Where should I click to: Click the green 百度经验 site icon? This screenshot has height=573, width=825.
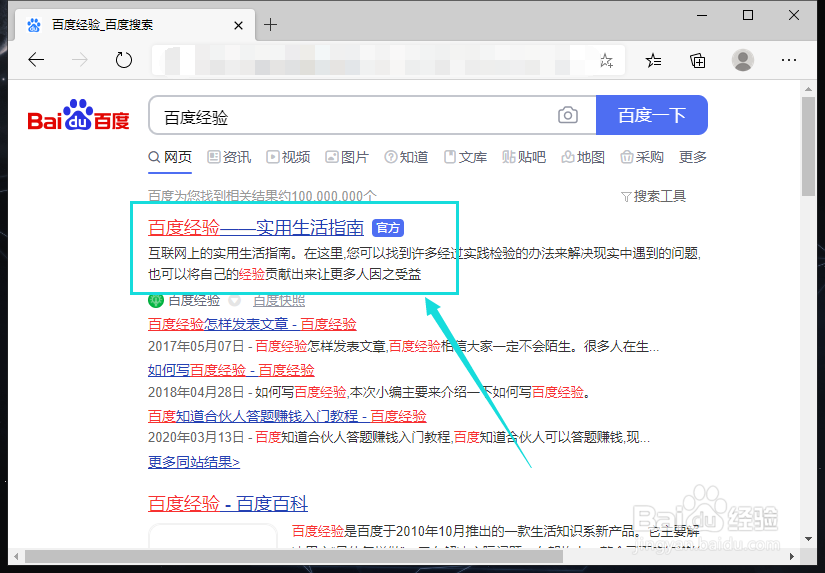[156, 301]
